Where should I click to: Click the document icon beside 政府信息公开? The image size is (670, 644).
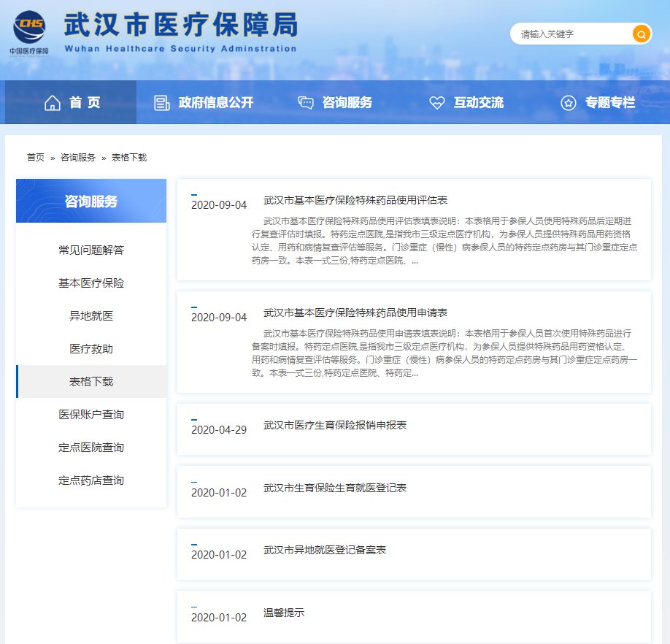tap(162, 103)
